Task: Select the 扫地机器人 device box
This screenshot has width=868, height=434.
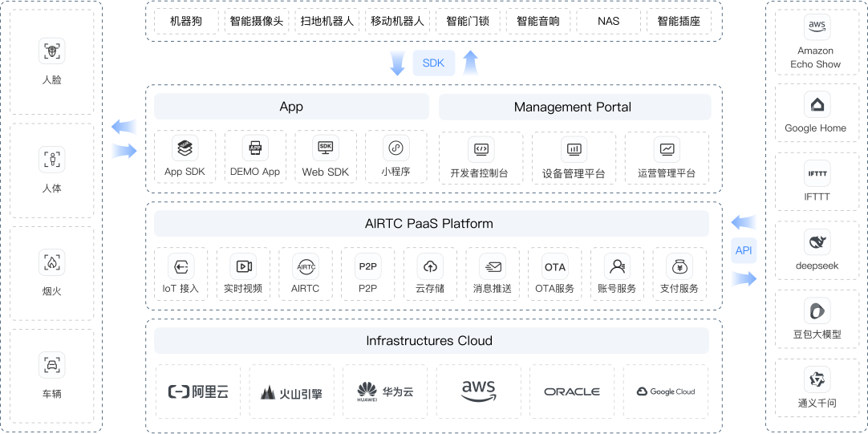Action: point(327,22)
